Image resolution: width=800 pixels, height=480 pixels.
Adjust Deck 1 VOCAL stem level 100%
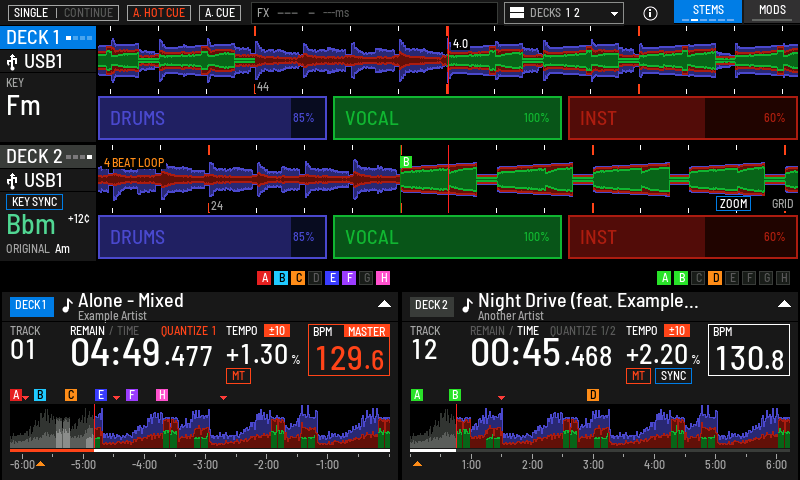pos(447,118)
